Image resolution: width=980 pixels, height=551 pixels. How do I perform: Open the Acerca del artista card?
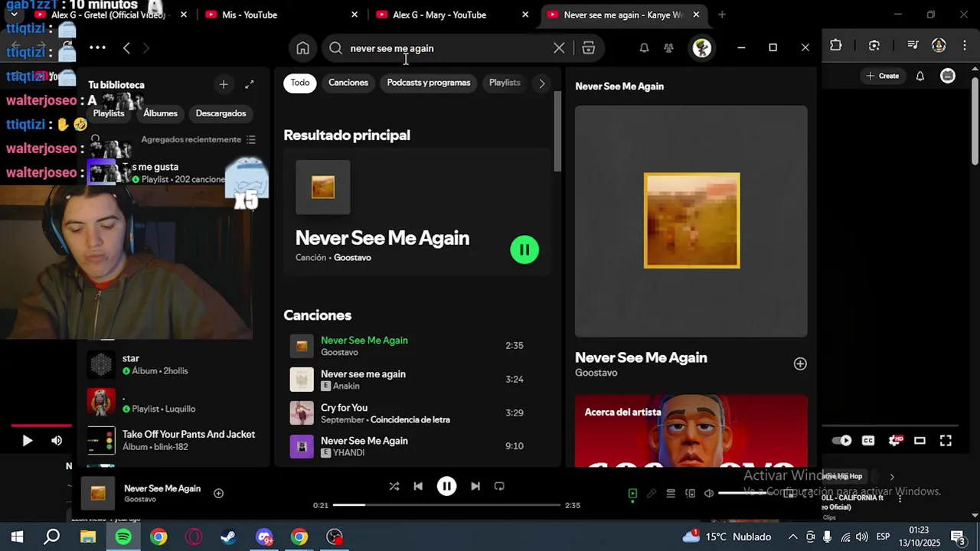click(691, 430)
